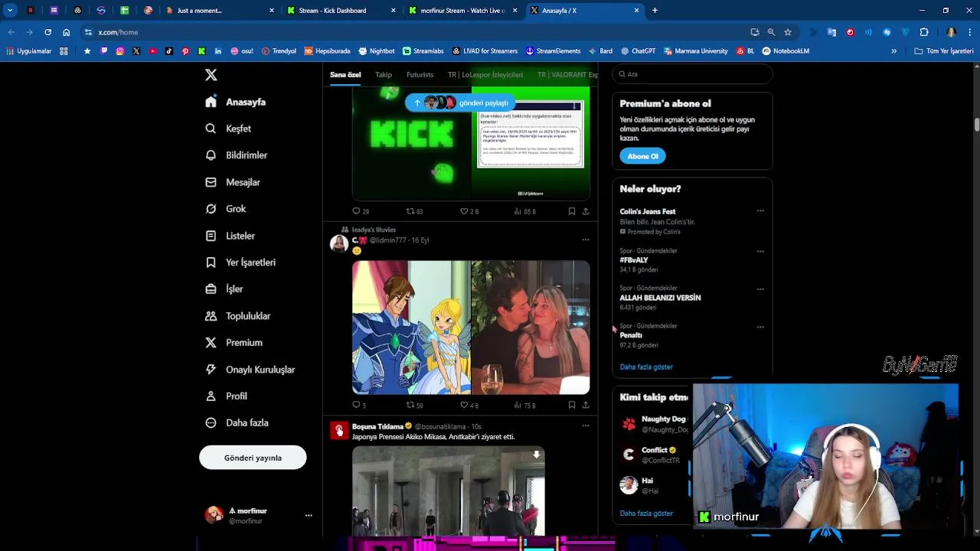Open options for Colin's Jeans Fest trend
Screen dimensions: 980x551
click(760, 210)
